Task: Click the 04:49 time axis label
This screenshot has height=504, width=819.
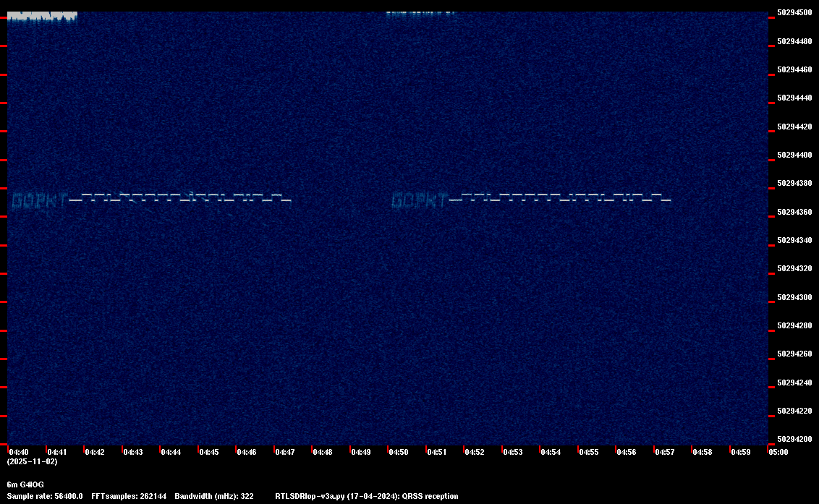Action: 361,452
